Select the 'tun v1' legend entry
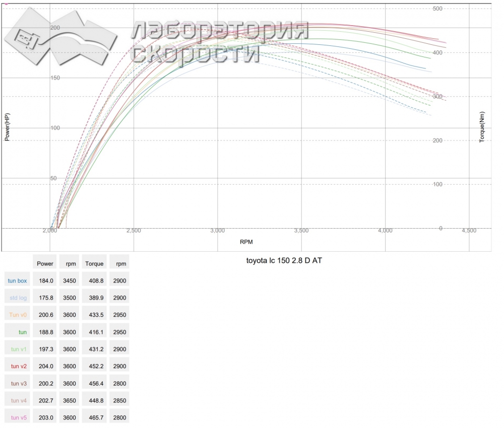504x428 pixels. click(x=19, y=349)
